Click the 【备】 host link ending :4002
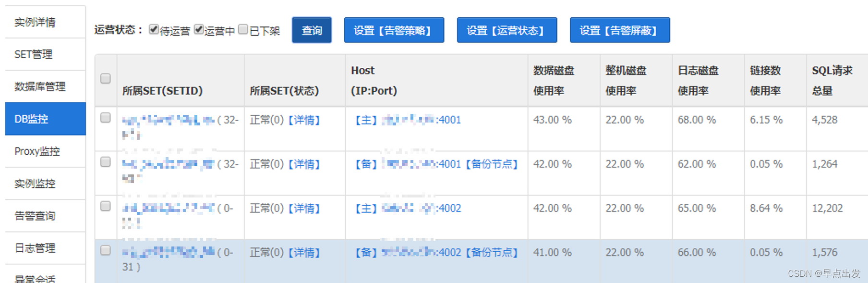Screen dimensions: 868x283 (x=407, y=253)
